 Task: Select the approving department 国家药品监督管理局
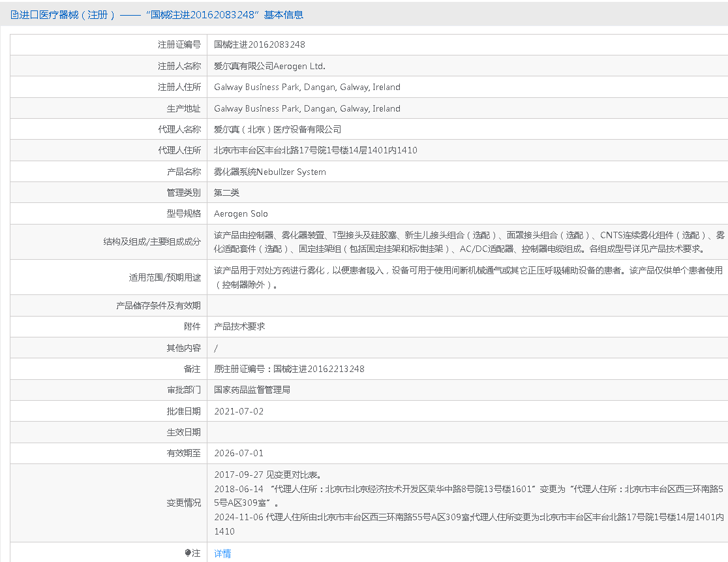click(x=252, y=390)
